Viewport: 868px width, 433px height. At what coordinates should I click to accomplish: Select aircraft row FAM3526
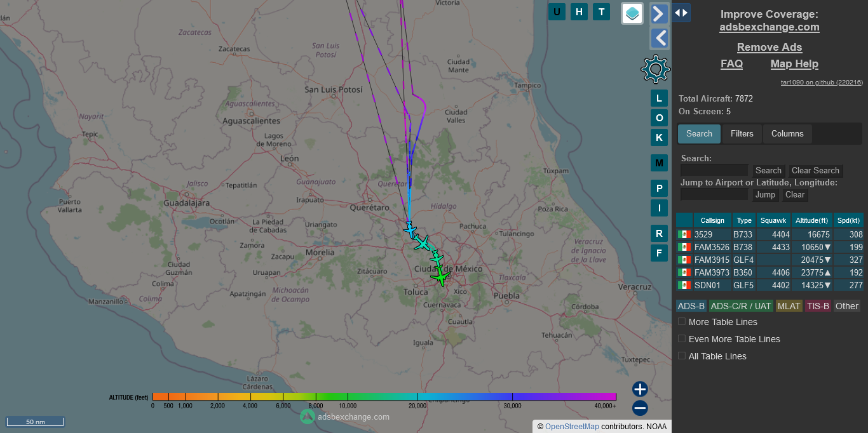click(770, 247)
